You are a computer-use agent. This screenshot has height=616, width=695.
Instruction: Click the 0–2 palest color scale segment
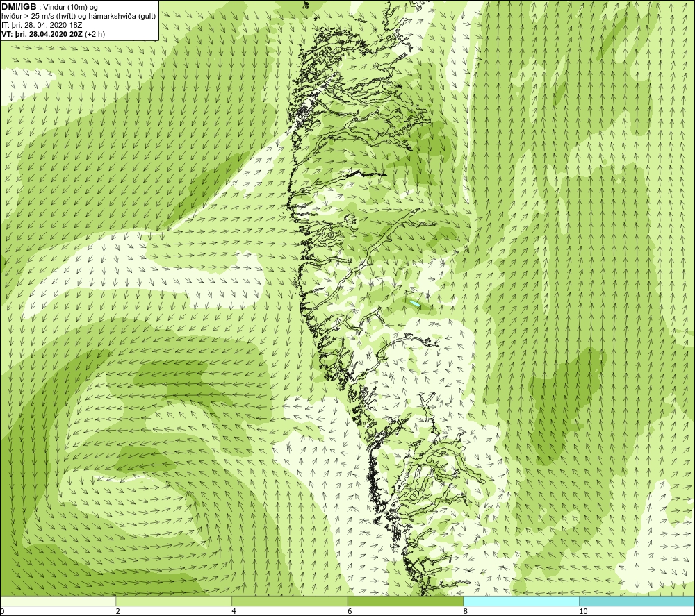pyautogui.click(x=58, y=601)
